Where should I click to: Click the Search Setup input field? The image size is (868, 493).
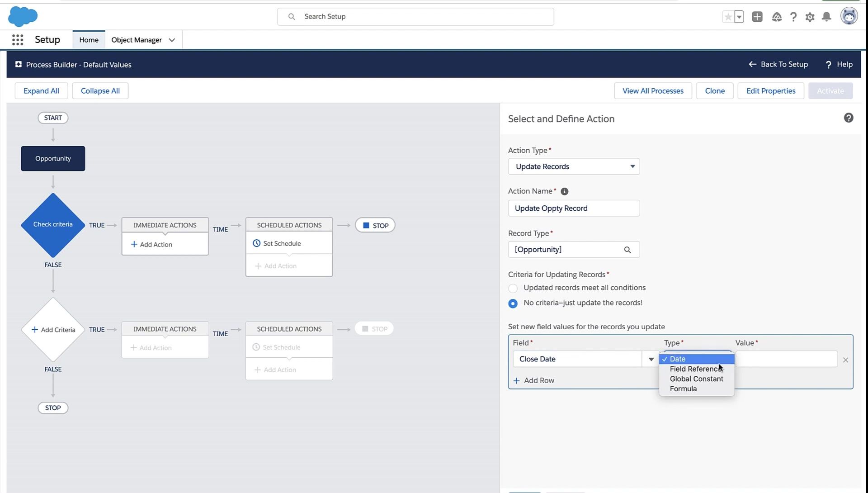(x=415, y=17)
